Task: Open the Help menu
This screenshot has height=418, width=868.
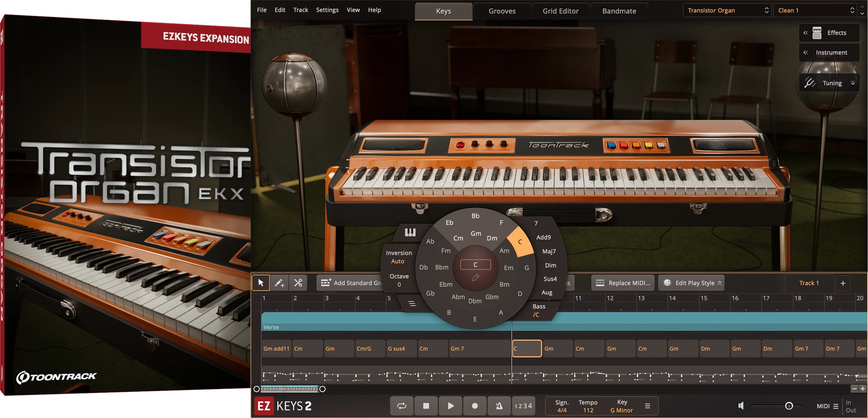Action: click(x=374, y=10)
